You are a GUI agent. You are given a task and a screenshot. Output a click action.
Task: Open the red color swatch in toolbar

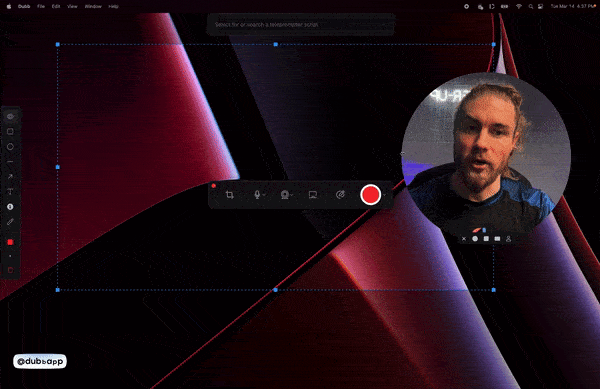(x=10, y=242)
